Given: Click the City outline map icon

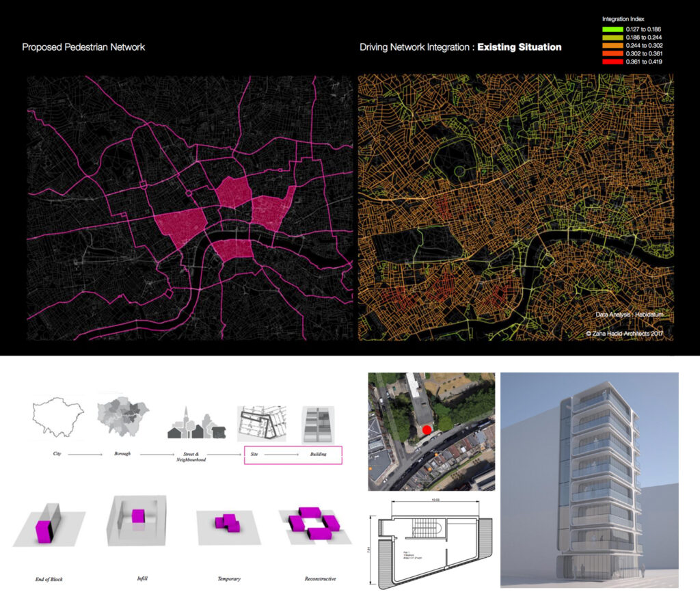Looking at the screenshot, I should point(57,419).
